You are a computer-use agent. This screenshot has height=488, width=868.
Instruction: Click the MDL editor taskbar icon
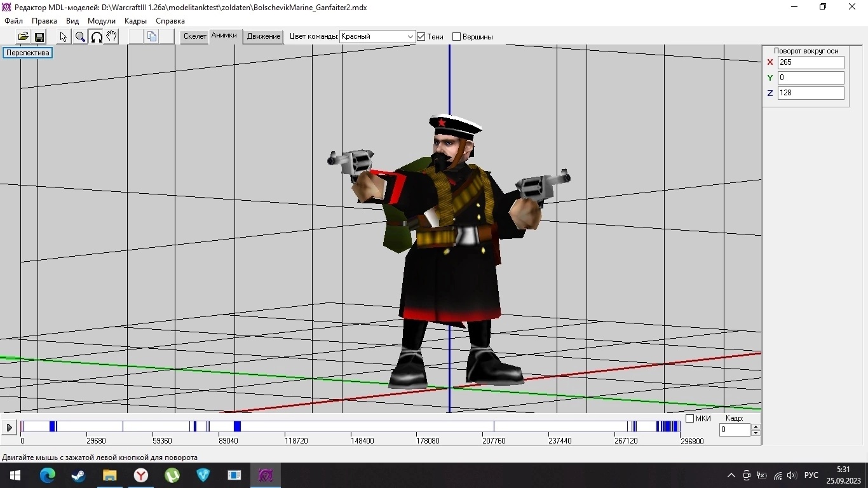coord(266,475)
